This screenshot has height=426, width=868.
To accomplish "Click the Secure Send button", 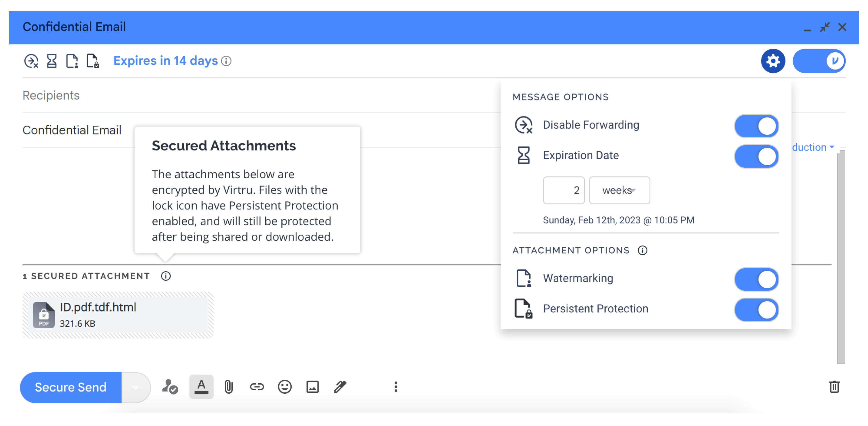I will click(71, 387).
